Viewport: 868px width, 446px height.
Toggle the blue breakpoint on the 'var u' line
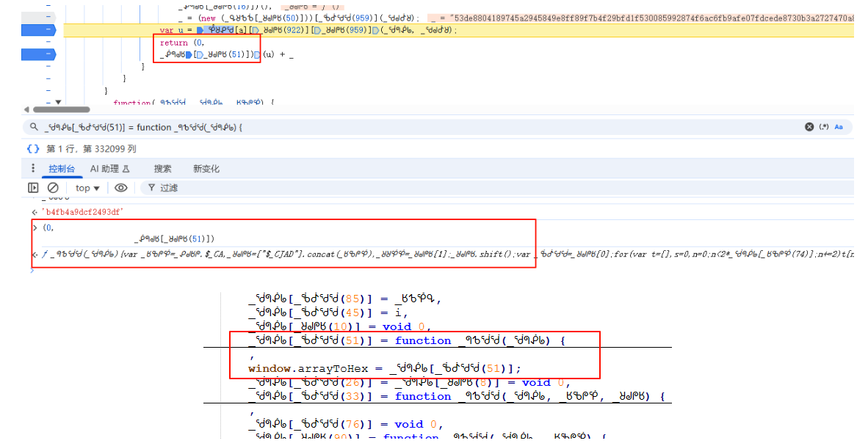39,30
